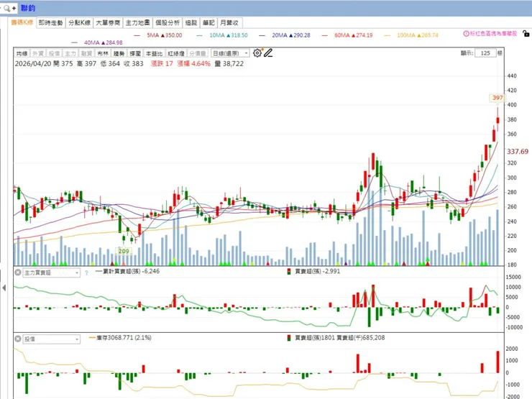
Task: Toggle the unlock padlock icon
Action: click(x=526, y=33)
